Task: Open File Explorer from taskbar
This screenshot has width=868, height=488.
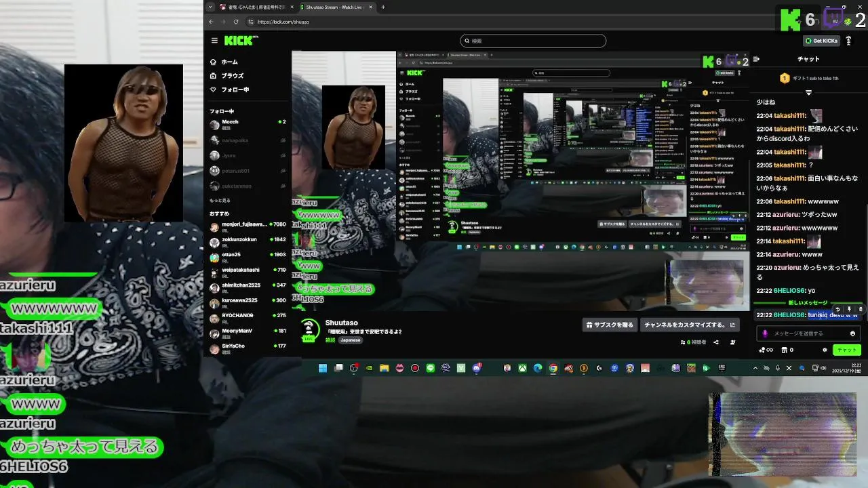Action: click(x=384, y=368)
